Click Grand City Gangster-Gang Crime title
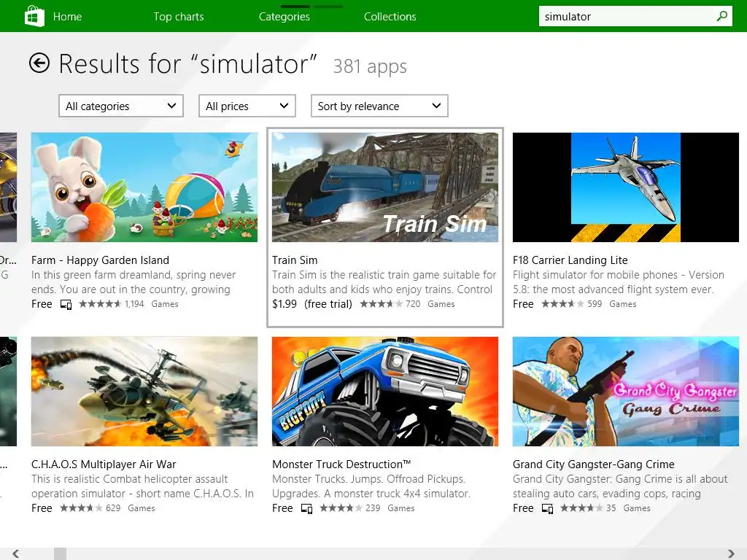Screen dimensions: 747x560 pyautogui.click(x=594, y=464)
